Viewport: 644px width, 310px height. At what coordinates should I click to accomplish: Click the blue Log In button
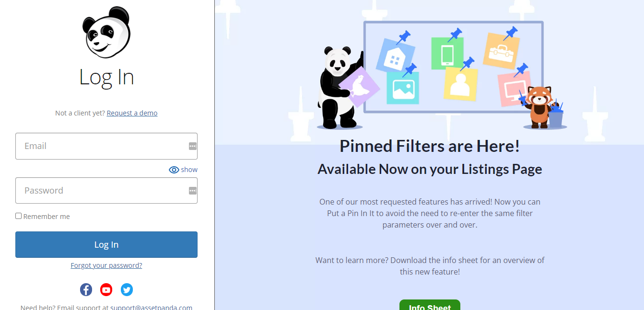click(x=106, y=245)
